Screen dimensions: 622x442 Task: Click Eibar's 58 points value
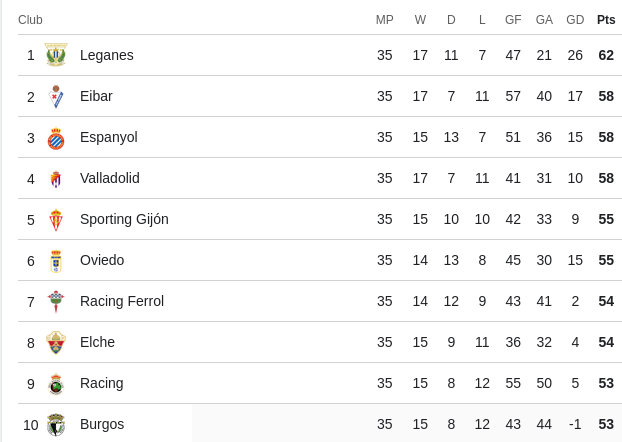[606, 96]
